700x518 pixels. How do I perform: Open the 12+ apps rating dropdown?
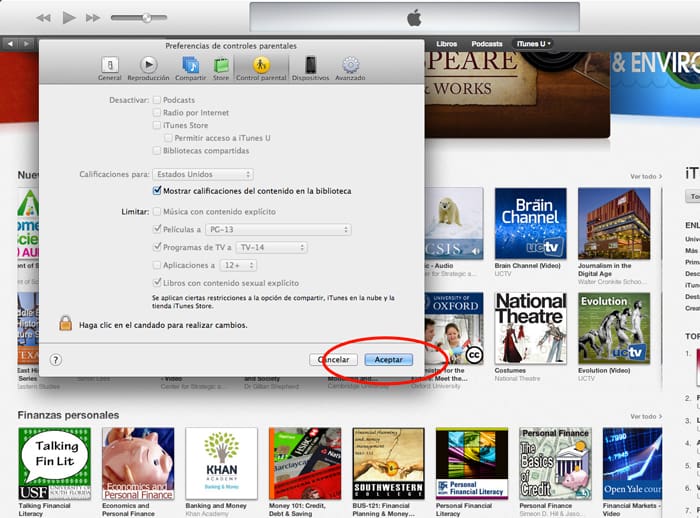[x=239, y=265]
